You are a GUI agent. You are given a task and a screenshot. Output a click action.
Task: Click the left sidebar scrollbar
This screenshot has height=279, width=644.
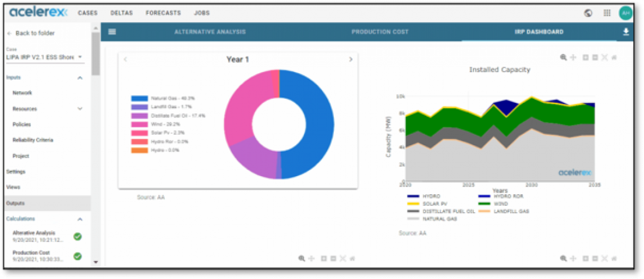coord(95,54)
